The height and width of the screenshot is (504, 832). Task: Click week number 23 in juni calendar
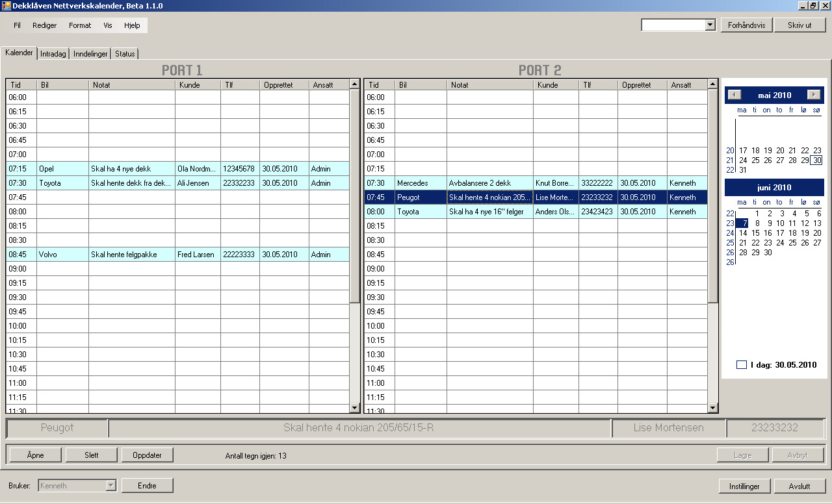pos(730,223)
